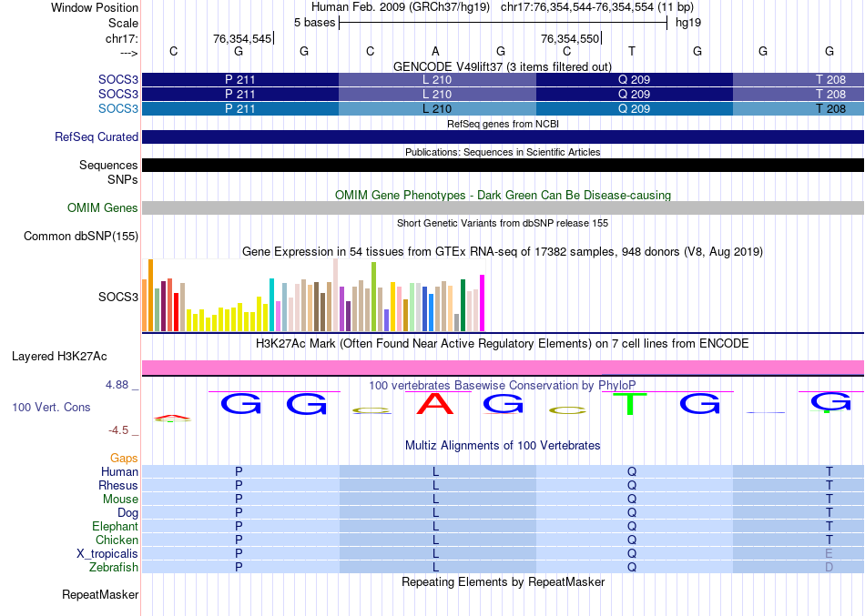
Task: Click the 'SNPs' label on the left
Action: 123,180
